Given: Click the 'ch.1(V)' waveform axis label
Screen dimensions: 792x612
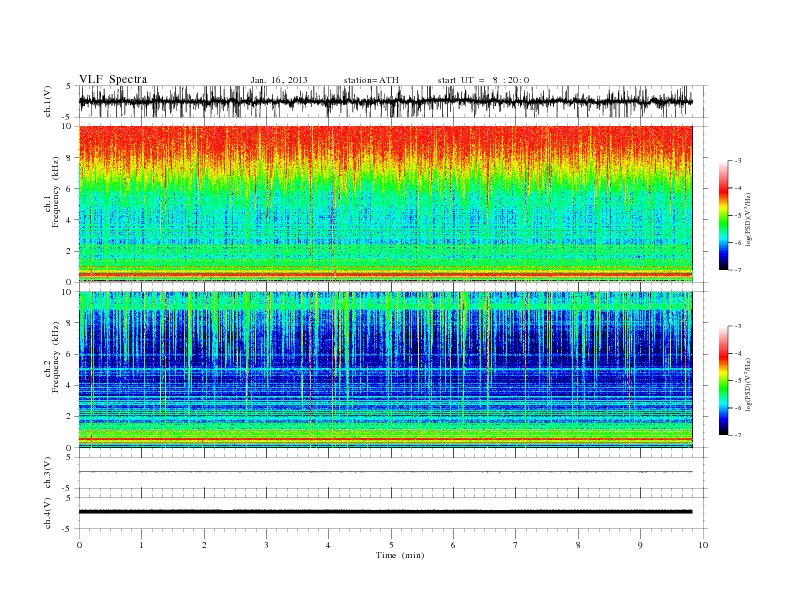Looking at the screenshot, I should [x=48, y=102].
